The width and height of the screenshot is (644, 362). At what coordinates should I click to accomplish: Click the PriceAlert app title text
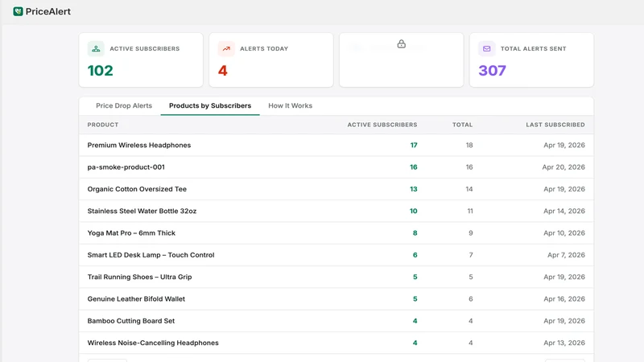point(48,11)
